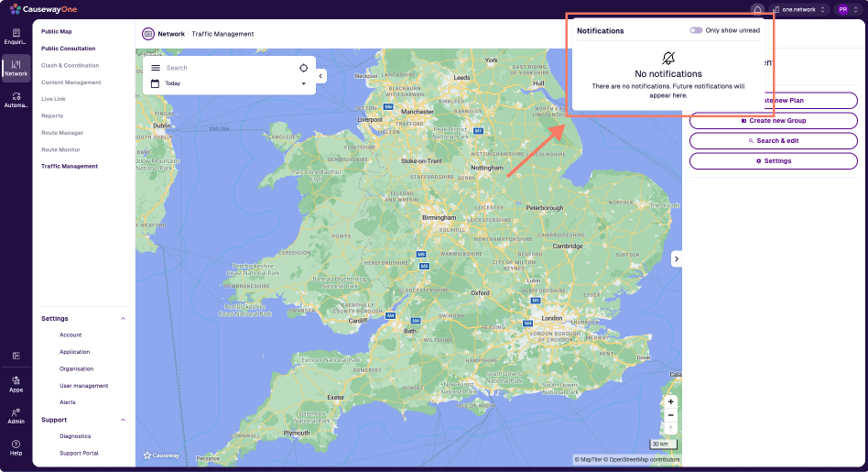The height and width of the screenshot is (472, 868).
Task: Click the Help question mark icon
Action: pyautogui.click(x=16, y=447)
